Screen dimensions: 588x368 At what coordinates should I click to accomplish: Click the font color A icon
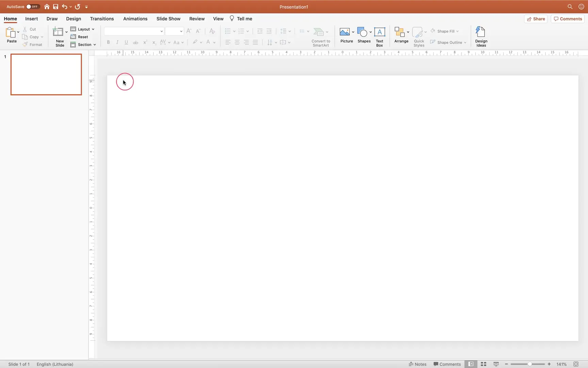pyautogui.click(x=208, y=42)
